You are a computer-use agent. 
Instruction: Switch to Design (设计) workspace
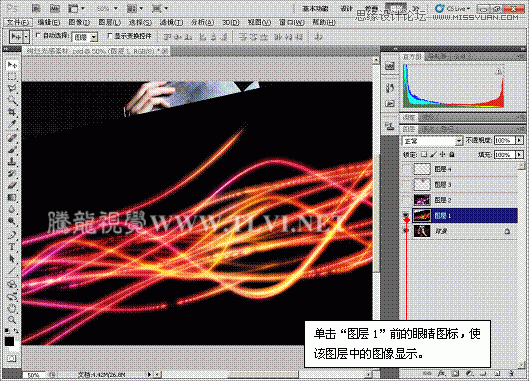tap(346, 8)
